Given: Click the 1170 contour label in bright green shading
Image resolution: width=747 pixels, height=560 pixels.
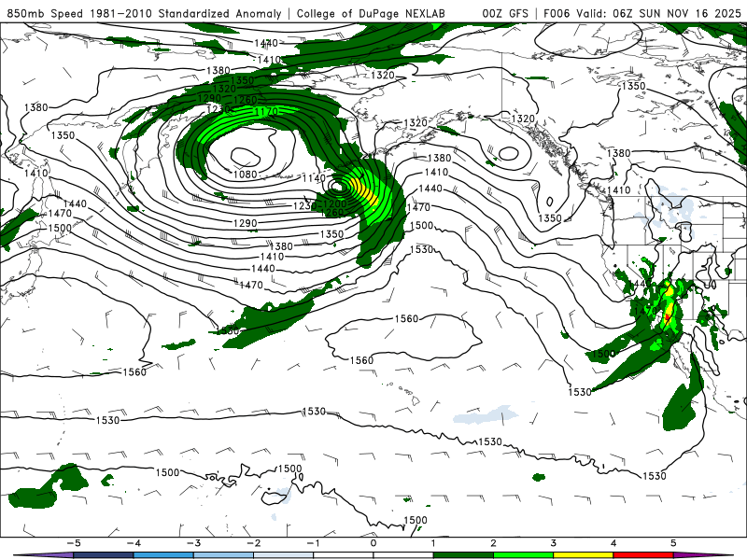Looking at the screenshot, I should coord(266,111).
